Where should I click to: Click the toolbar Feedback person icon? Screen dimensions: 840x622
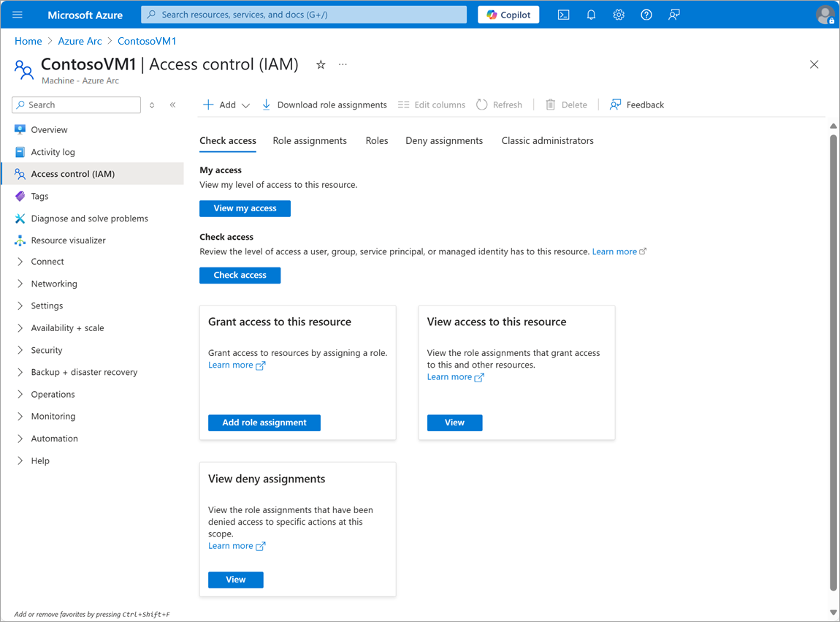tap(615, 105)
